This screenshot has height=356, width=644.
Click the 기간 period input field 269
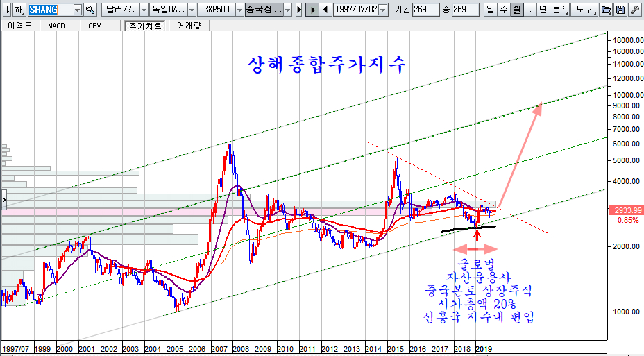425,10
